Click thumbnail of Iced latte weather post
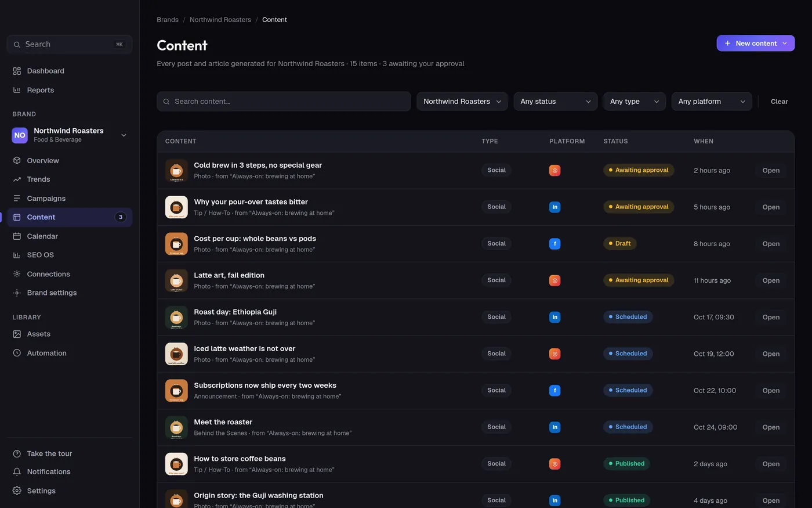This screenshot has height=508, width=812. coord(176,354)
